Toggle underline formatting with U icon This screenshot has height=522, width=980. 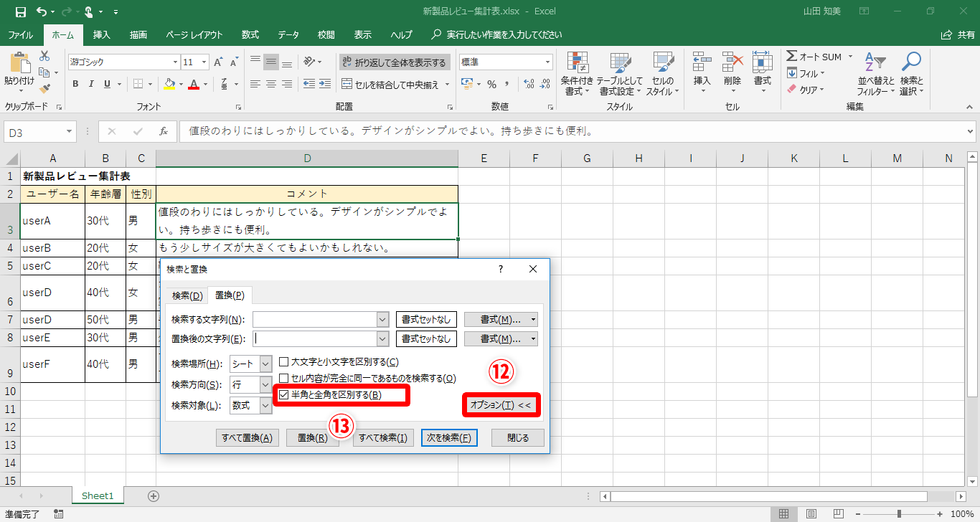pyautogui.click(x=108, y=84)
